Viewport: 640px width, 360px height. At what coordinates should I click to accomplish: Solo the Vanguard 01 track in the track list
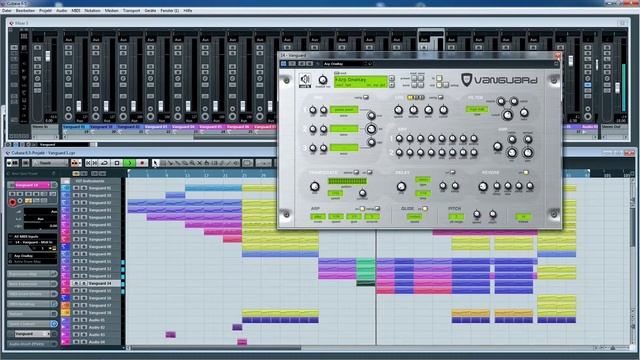click(83, 188)
